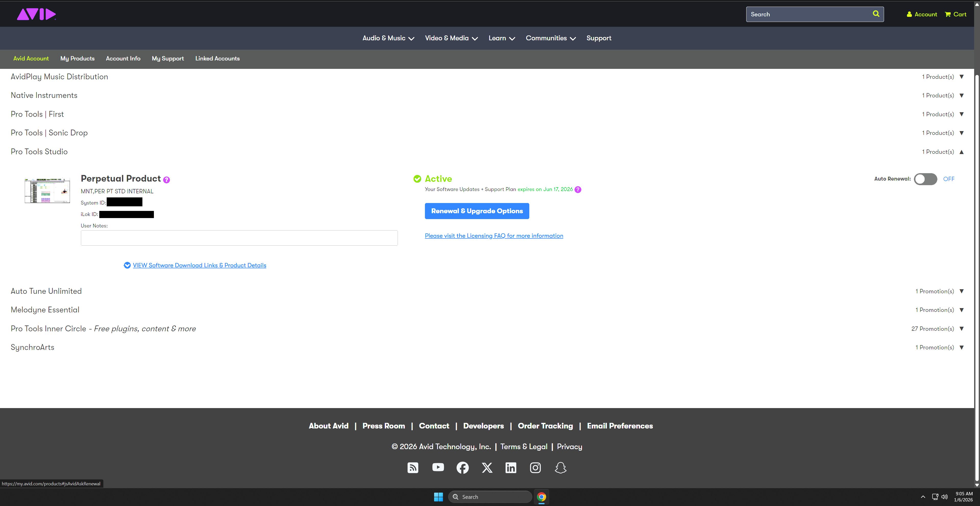Click the Perpetual Product help icon
This screenshot has width=980, height=506.
(167, 180)
